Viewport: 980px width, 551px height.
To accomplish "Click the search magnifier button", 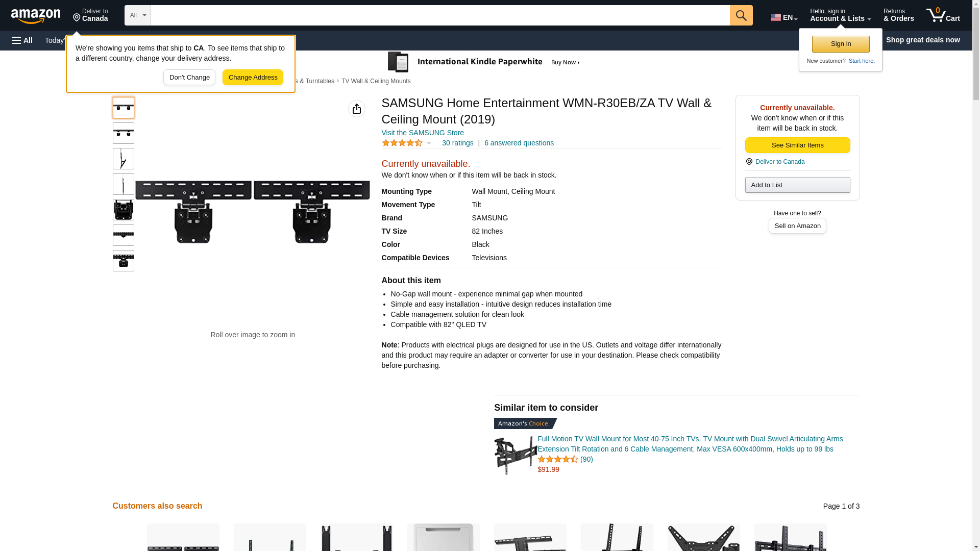I will click(741, 15).
